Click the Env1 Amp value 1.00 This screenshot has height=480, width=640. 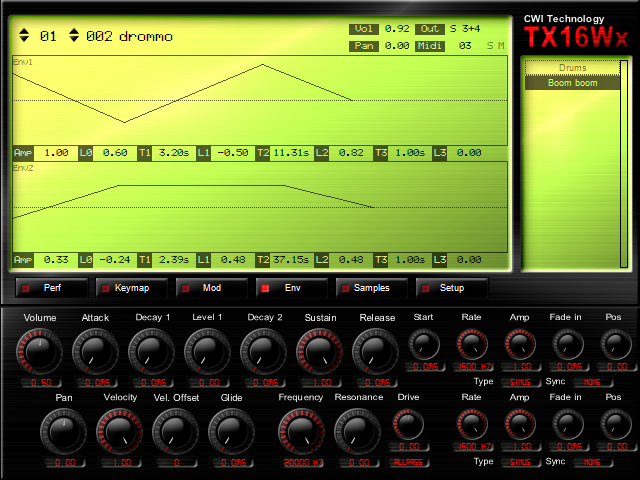tap(56, 153)
